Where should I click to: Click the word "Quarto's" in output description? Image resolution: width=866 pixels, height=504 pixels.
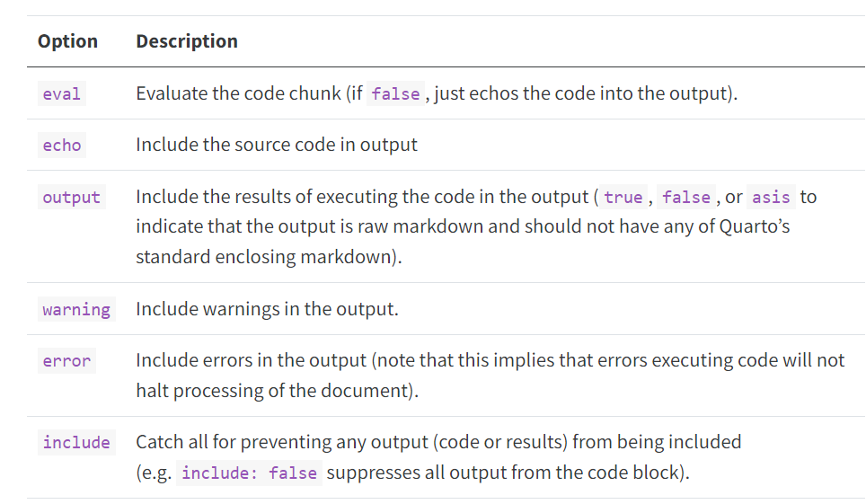coord(755,226)
